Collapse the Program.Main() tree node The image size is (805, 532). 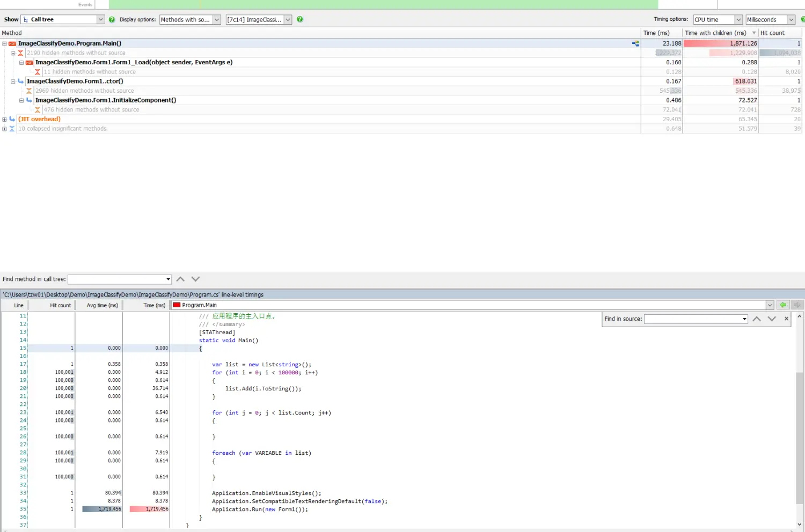click(x=4, y=43)
